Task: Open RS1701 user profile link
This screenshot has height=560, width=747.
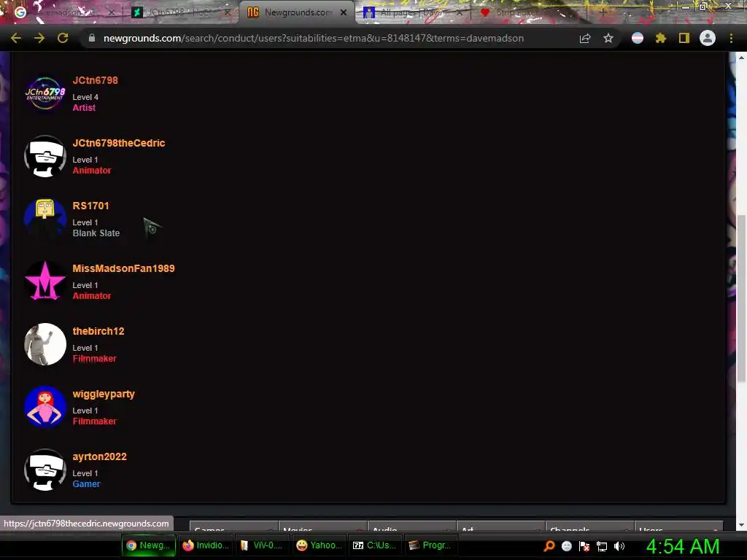Action: click(90, 206)
